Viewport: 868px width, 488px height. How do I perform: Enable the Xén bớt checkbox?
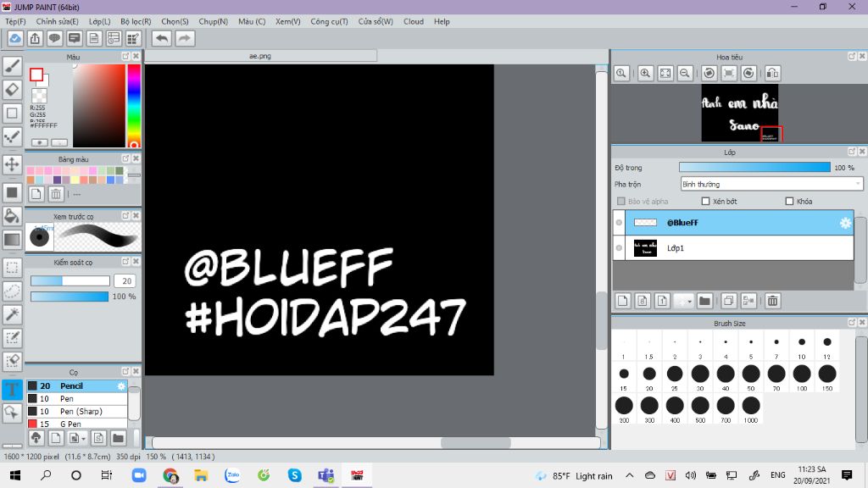pyautogui.click(x=705, y=202)
